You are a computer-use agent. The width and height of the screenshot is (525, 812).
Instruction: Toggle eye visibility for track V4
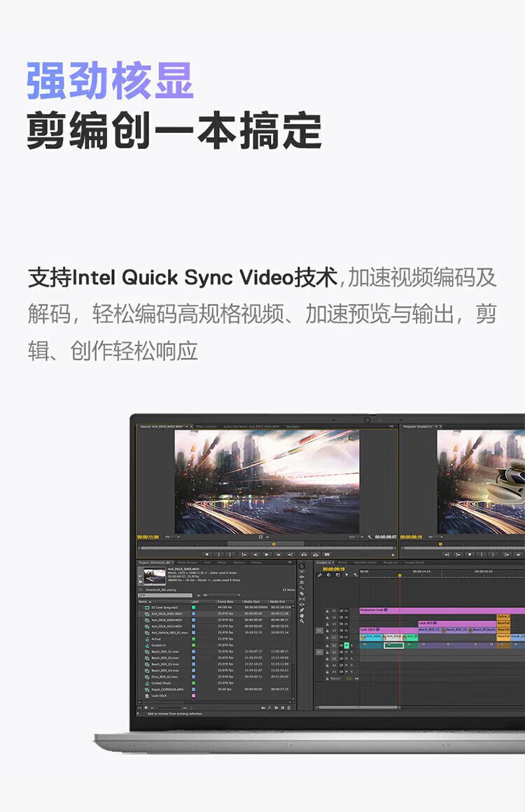pos(346,617)
